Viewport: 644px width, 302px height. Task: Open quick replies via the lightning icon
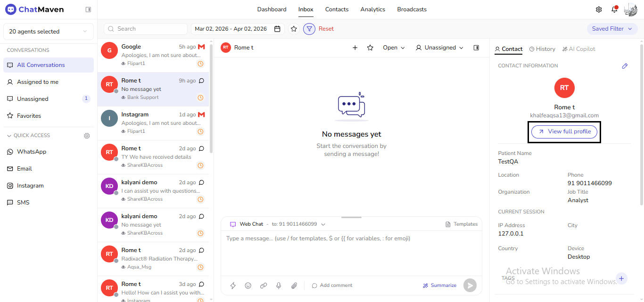point(233,285)
